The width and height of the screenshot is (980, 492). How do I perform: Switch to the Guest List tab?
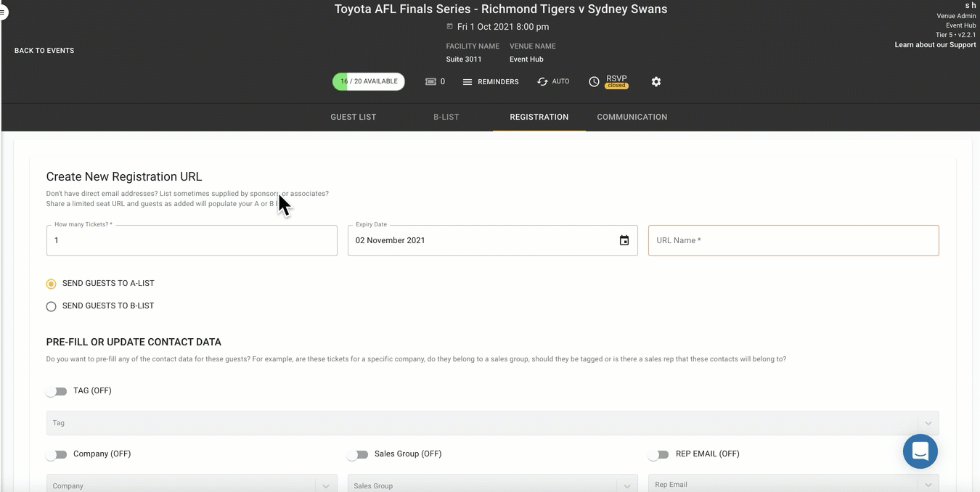[x=354, y=117]
